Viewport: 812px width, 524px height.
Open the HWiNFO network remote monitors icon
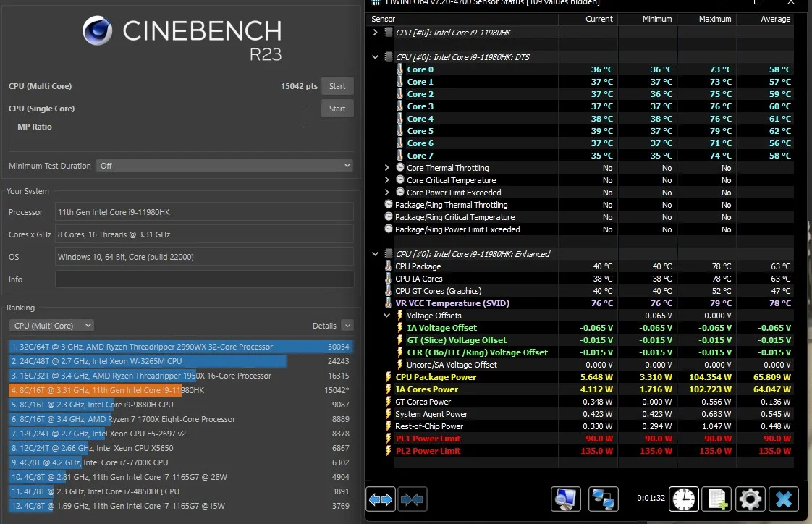tap(604, 499)
